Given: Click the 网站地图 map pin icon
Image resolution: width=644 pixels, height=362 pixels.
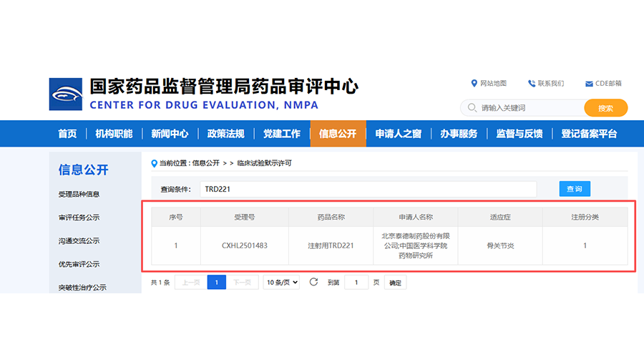Looking at the screenshot, I should 474,84.
